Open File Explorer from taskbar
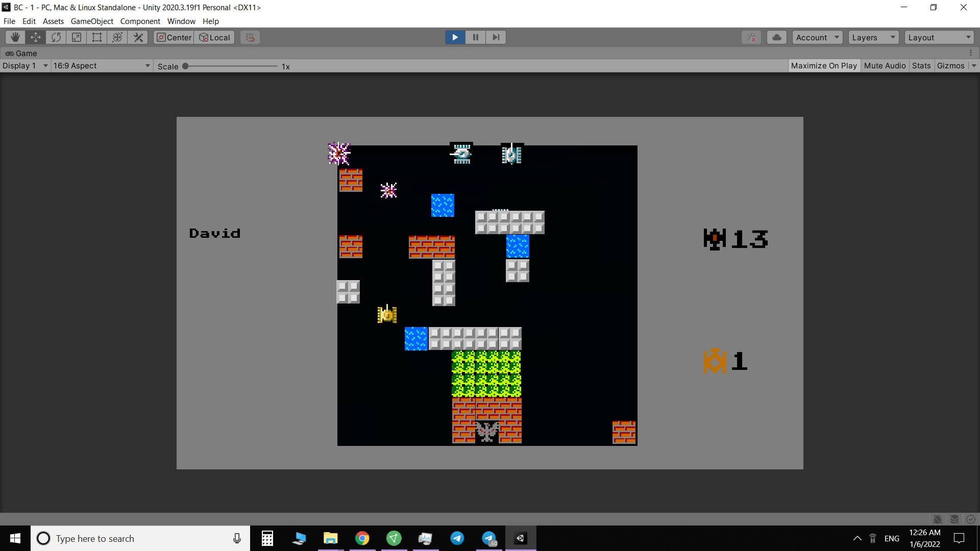Screen dimensions: 980x551 (x=331, y=538)
